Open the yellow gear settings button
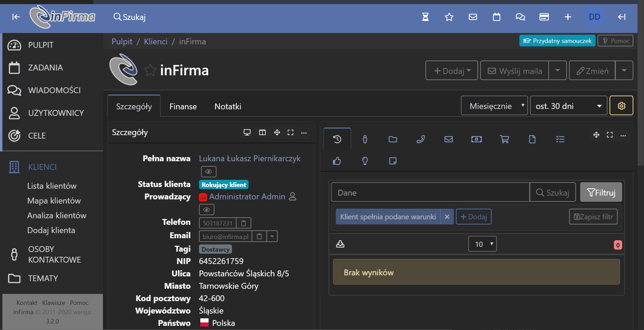Image resolution: width=644 pixels, height=330 pixels. (621, 106)
